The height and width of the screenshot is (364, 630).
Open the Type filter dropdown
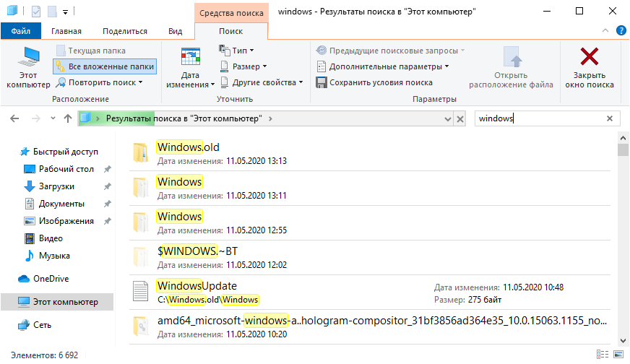pos(238,51)
